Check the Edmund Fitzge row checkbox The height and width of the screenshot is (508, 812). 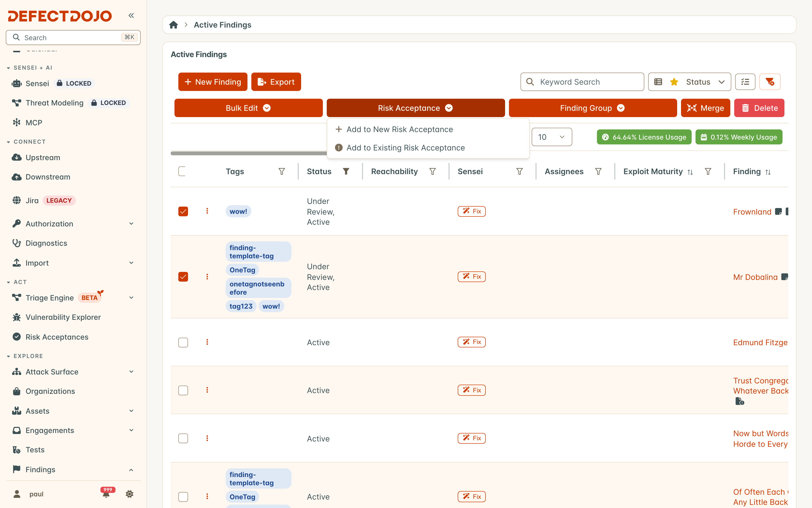tap(183, 342)
